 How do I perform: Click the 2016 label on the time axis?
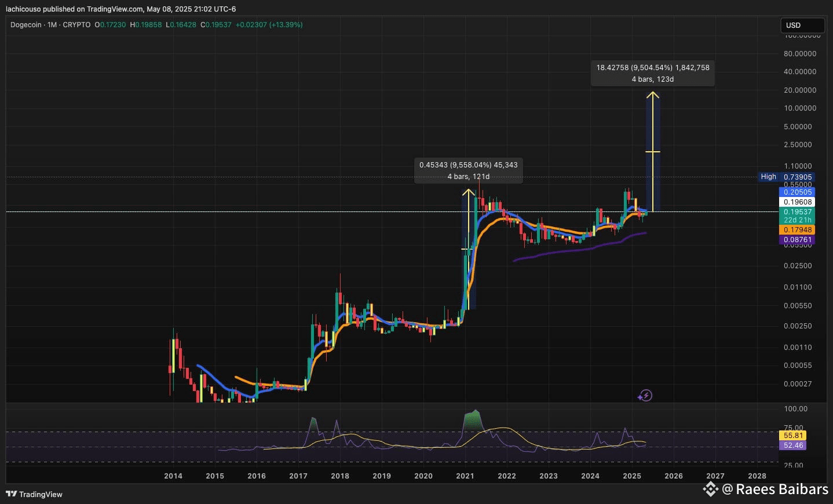(257, 476)
